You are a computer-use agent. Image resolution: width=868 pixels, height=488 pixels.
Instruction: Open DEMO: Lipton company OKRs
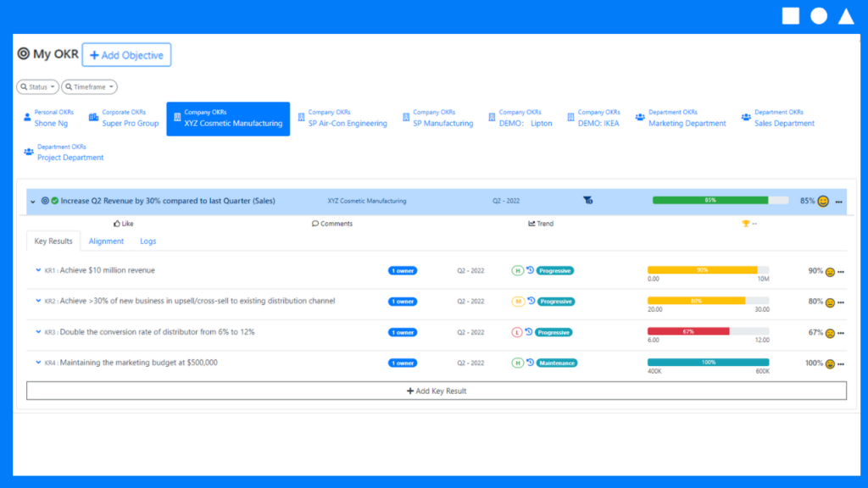(520, 119)
